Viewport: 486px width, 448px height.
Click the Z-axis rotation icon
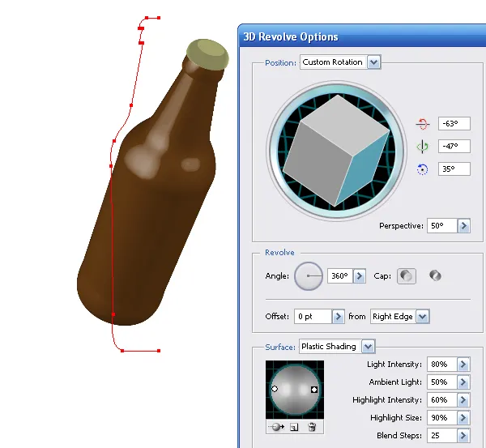(x=423, y=169)
